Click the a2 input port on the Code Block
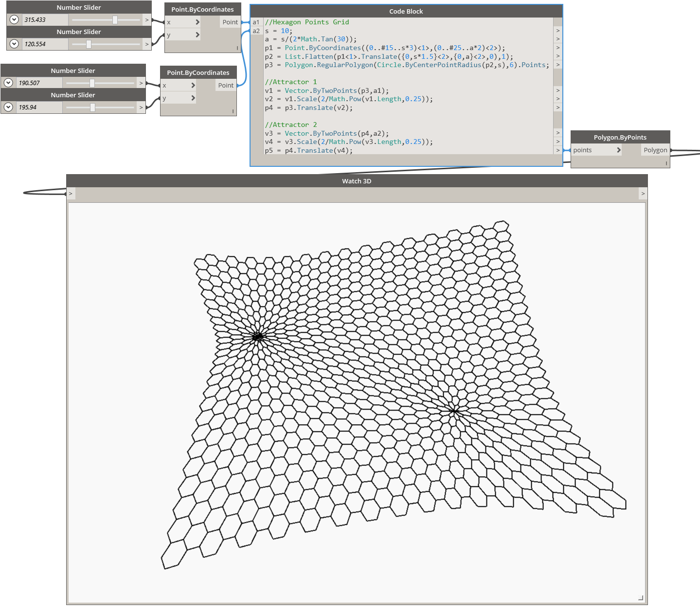700x607 pixels. click(255, 31)
